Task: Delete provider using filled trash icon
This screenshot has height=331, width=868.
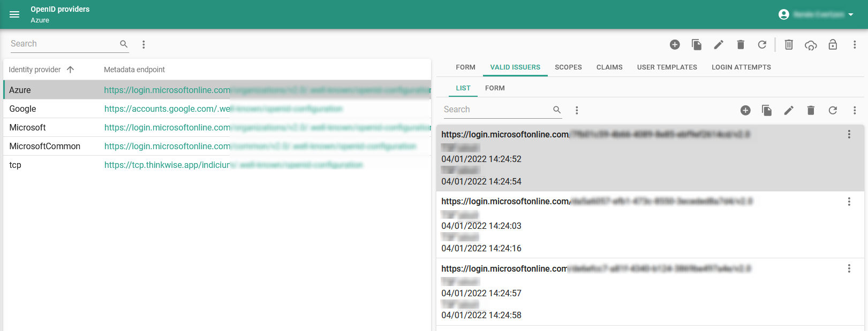Action: click(x=741, y=44)
